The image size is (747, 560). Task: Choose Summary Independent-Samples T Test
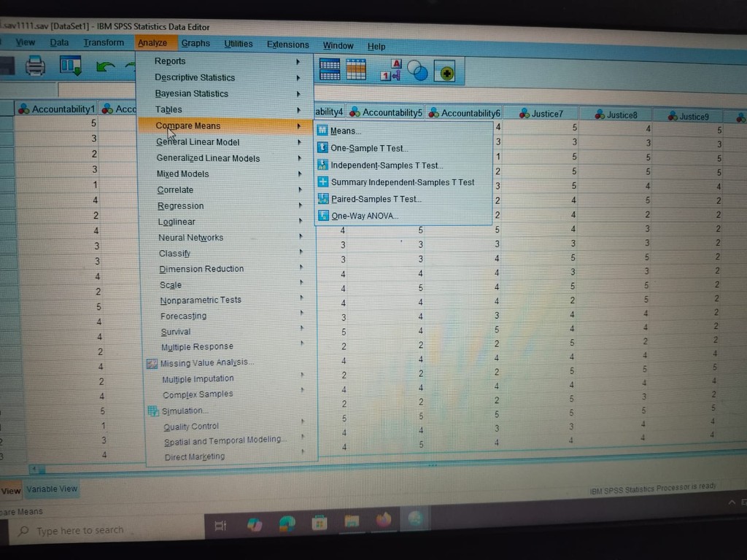tap(403, 182)
